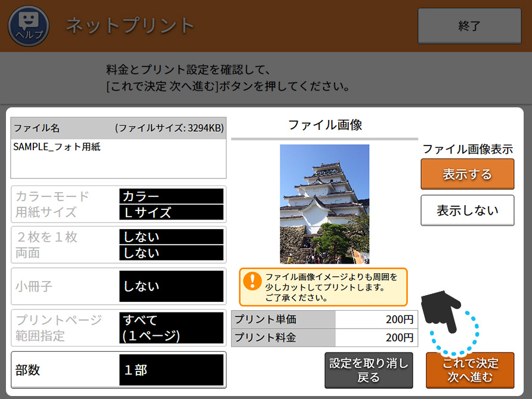Viewport: 532px width, 399px height.
Task: Click the castle photo preview thumbnail
Action: pos(324,204)
